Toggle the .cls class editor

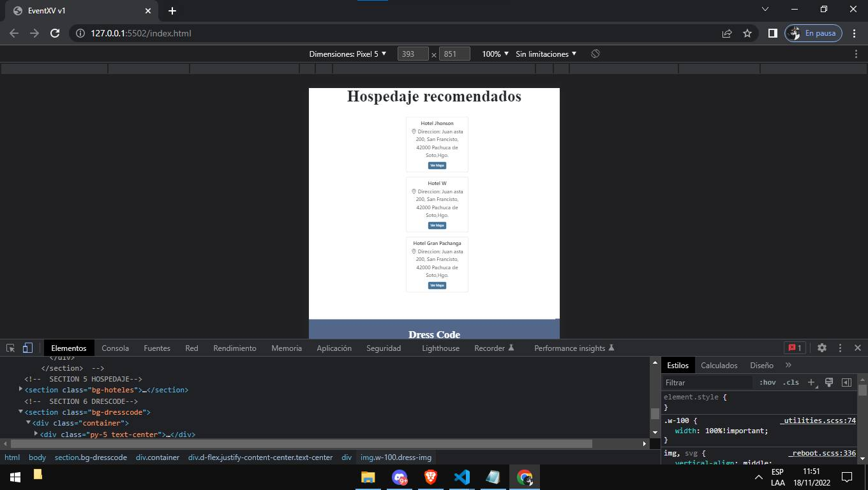tap(791, 382)
